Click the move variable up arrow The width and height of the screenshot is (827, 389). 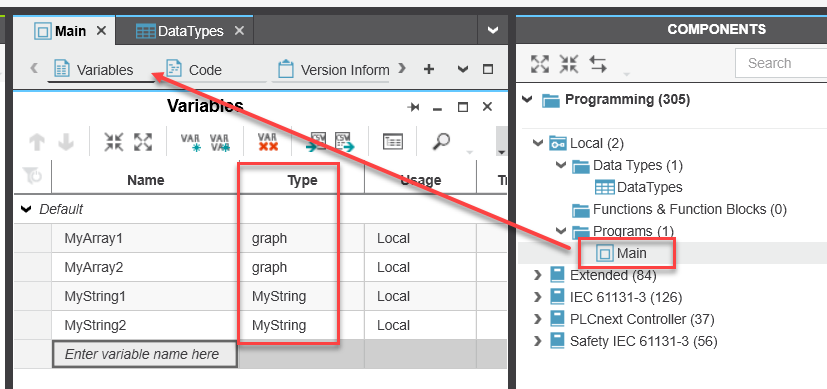tap(36, 142)
